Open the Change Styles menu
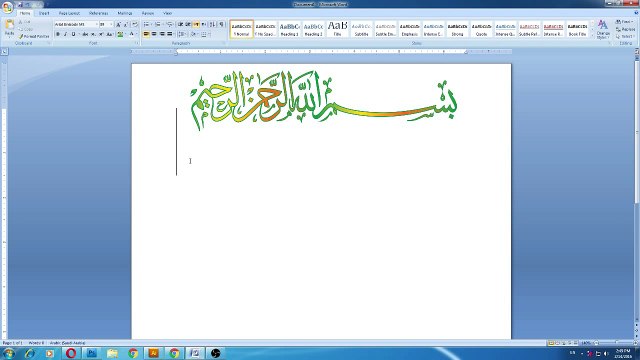This screenshot has width=640, height=360. click(x=603, y=29)
